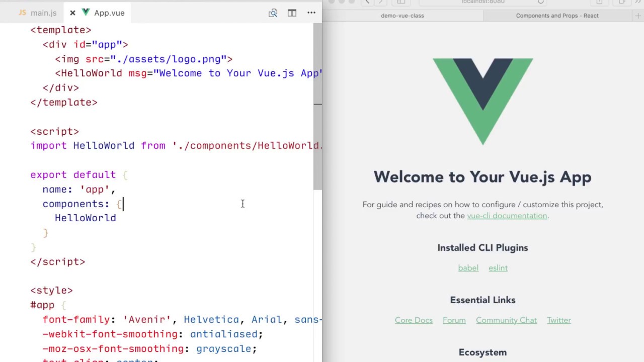Open the vue-cli documentation link

[x=507, y=216]
